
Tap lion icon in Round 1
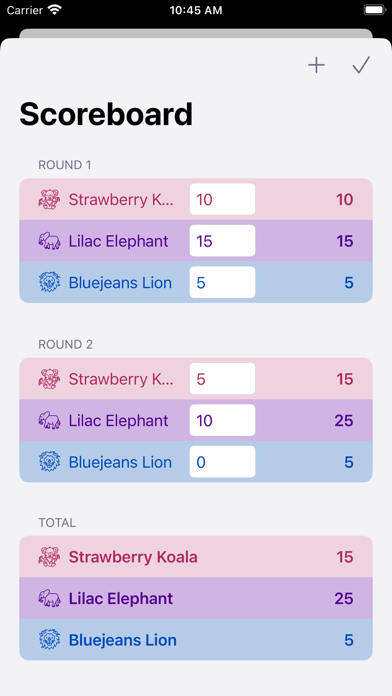coord(49,282)
